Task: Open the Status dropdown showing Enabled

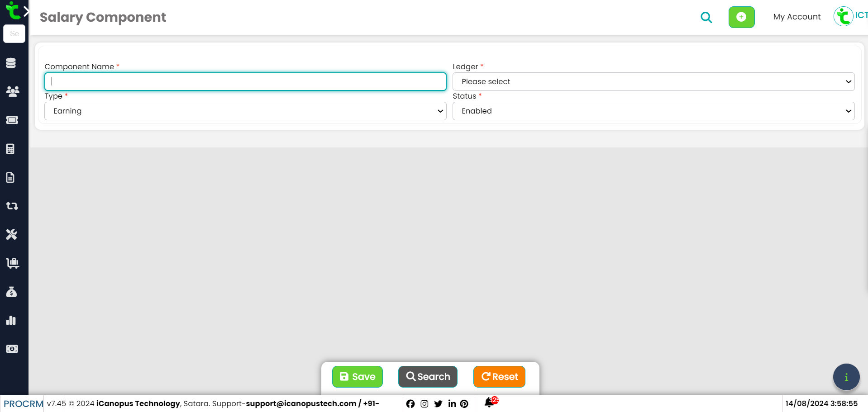Action: tap(653, 111)
